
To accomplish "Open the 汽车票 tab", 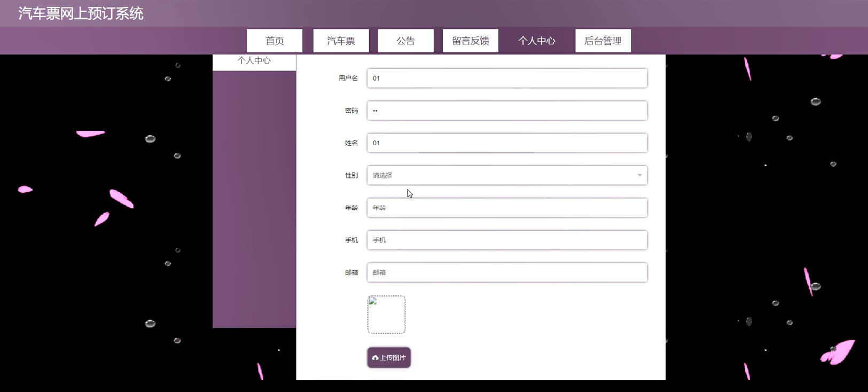I will [x=341, y=41].
